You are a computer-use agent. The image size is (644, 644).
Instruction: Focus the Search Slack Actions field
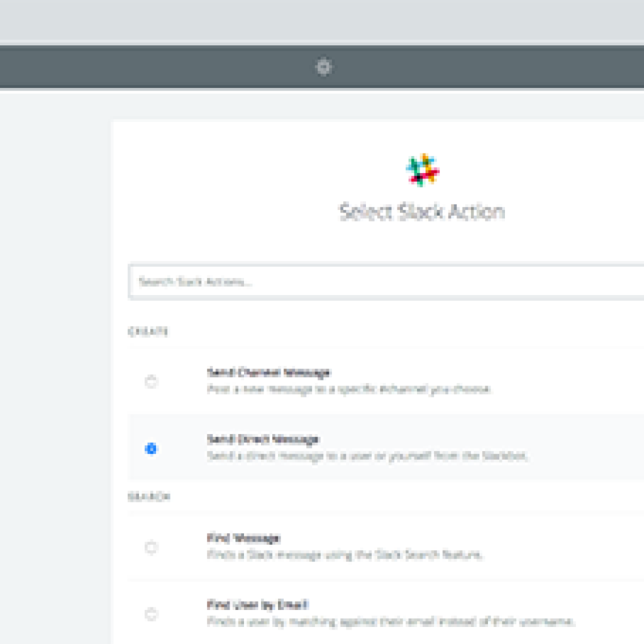387,282
